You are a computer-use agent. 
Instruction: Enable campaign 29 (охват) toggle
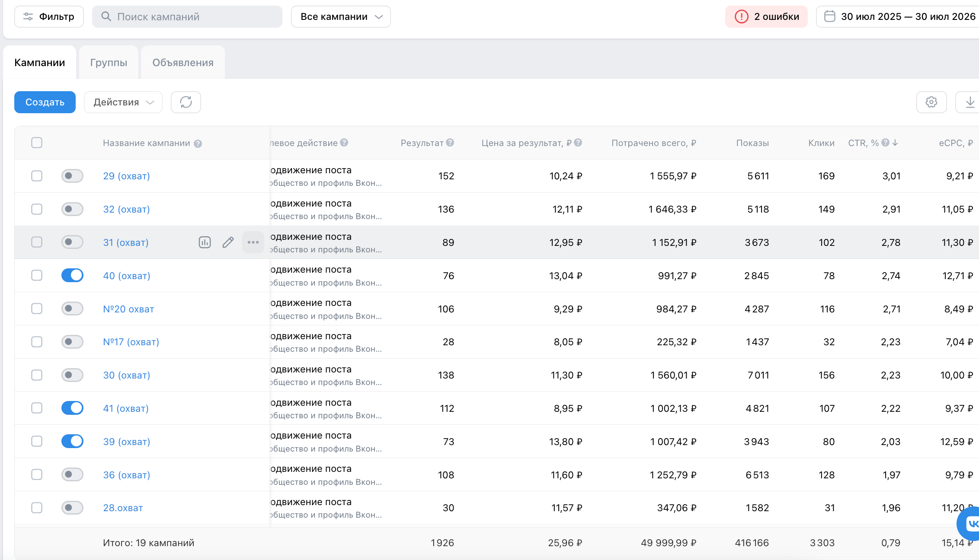72,176
